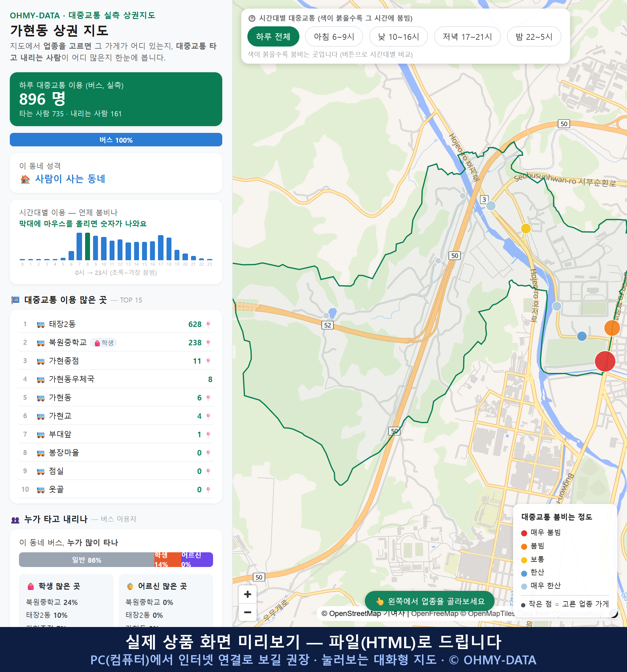Viewport: 627px width, 672px height.
Task: Click the pin icon for 가현교
Action: point(208,416)
